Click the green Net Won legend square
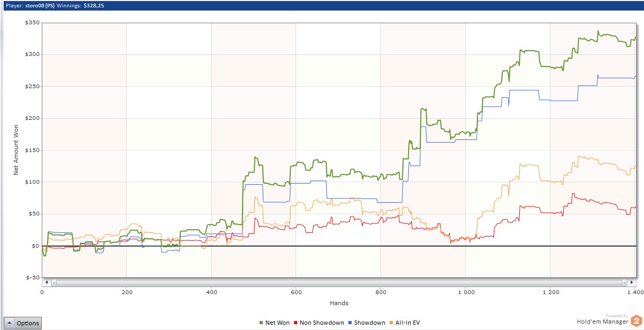 (x=261, y=323)
